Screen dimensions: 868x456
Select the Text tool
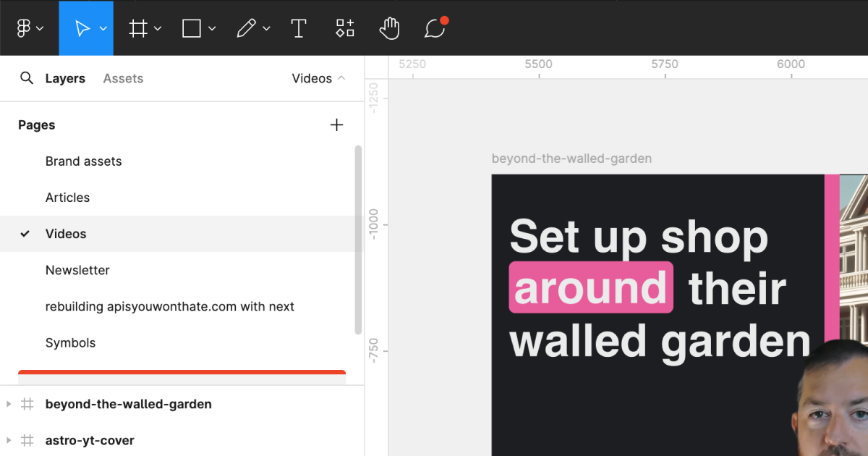coord(299,28)
